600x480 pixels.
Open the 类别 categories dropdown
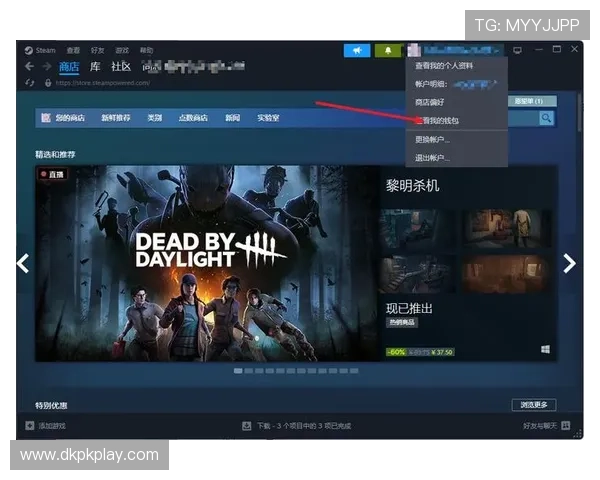155,118
